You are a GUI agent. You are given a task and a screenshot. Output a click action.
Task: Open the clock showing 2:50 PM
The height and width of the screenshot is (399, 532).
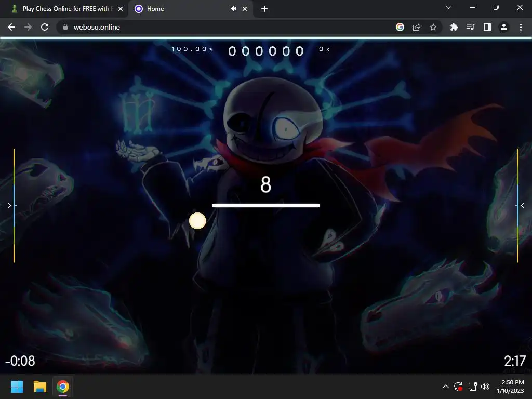click(x=510, y=387)
